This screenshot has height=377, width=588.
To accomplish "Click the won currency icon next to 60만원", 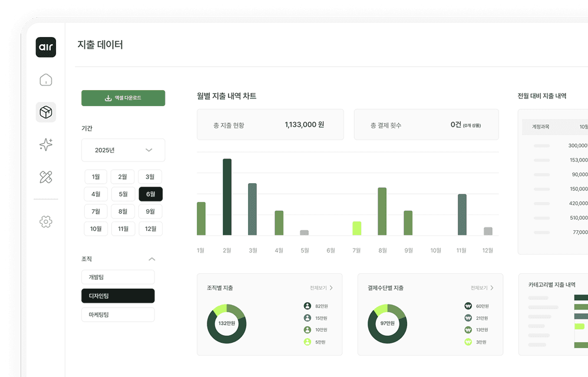I will [467, 306].
